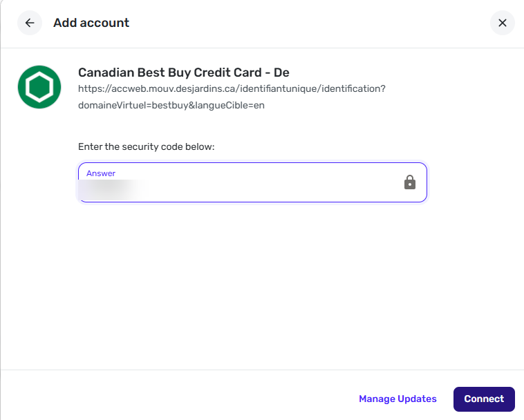Screen dimensions: 524x420
Task: Click the Connect button
Action: coord(484,399)
